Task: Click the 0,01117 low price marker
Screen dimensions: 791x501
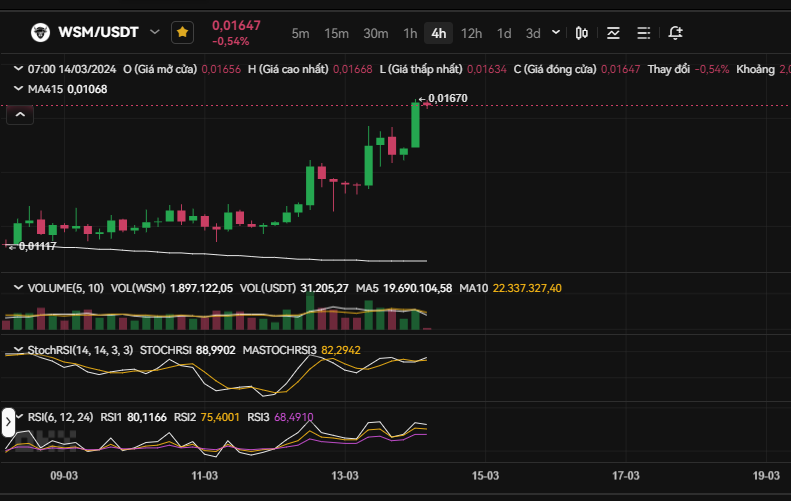Action: pyautogui.click(x=37, y=246)
